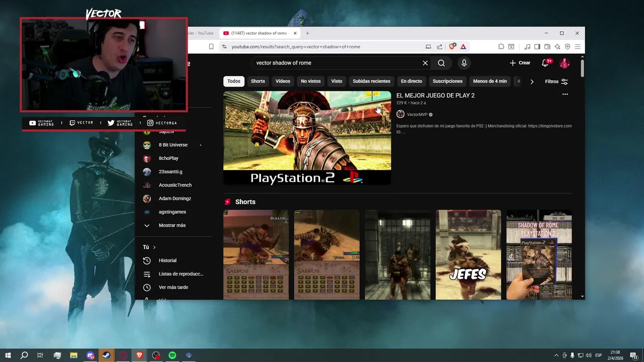This screenshot has width=644, height=362.
Task: Click the Ver más tarde clock icon
Action: coord(147,287)
